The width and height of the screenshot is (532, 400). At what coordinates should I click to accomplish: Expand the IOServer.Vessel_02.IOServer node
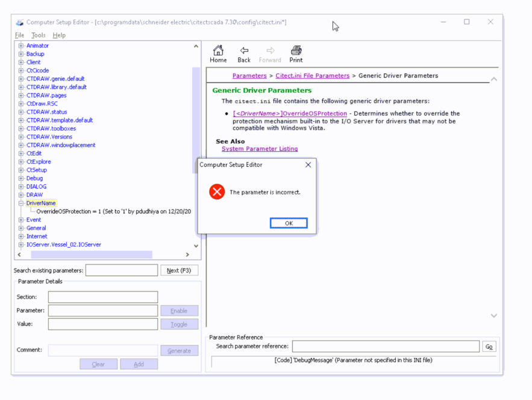pos(21,245)
